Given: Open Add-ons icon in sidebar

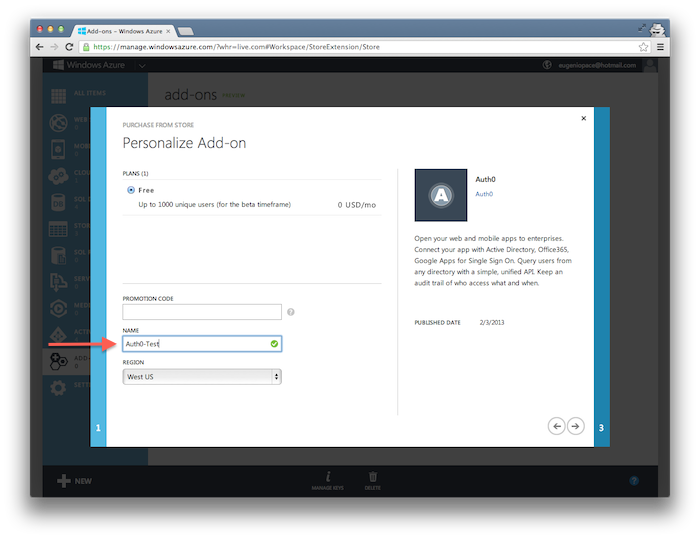Looking at the screenshot, I should 58,362.
